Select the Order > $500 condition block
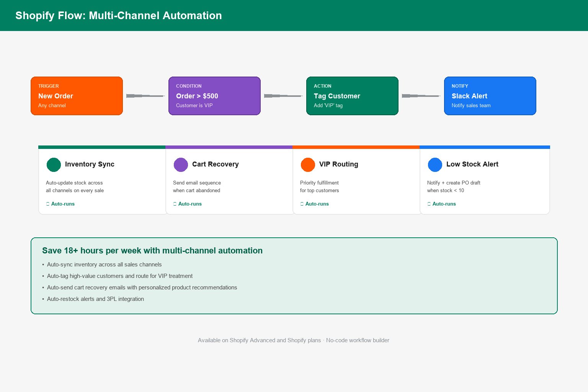588x392 pixels. pyautogui.click(x=214, y=96)
